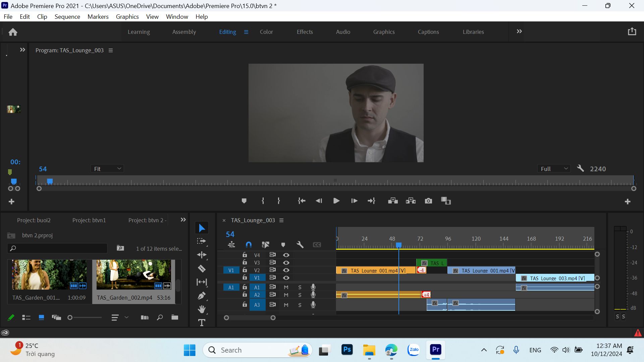
Task: Hide track V2 output with eye icon
Action: pyautogui.click(x=286, y=270)
